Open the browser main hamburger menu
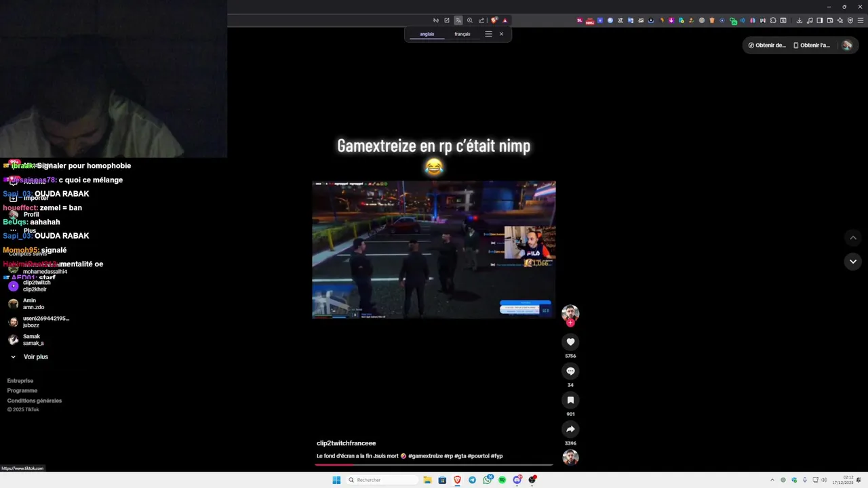The image size is (868, 488). [861, 20]
